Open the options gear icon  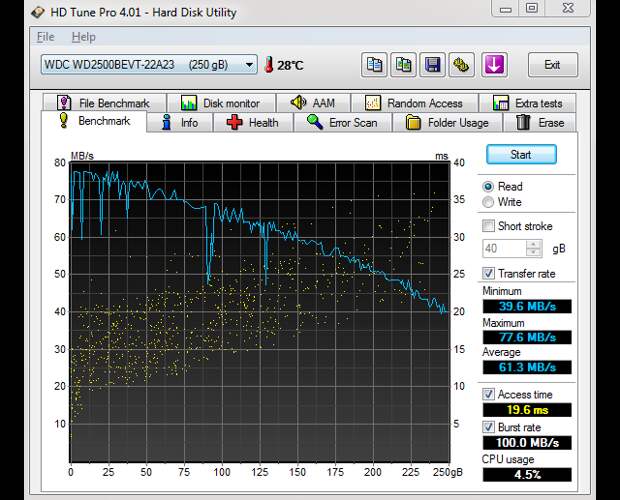point(461,65)
